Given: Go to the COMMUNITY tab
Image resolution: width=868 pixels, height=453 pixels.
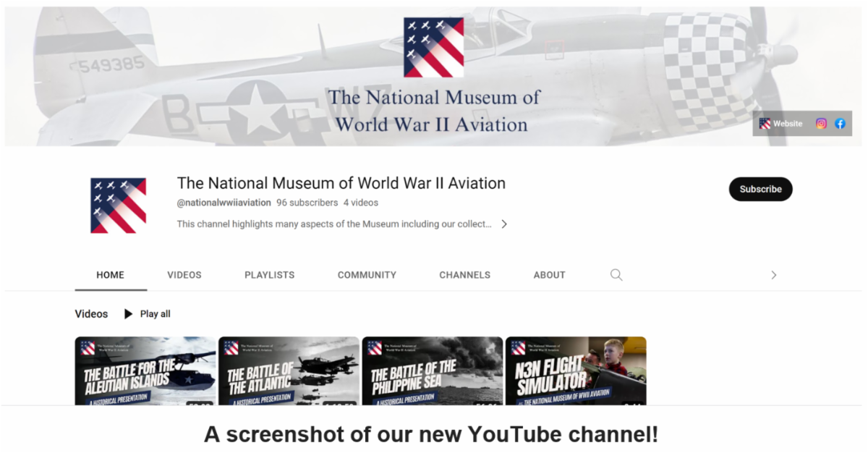Looking at the screenshot, I should point(367,275).
